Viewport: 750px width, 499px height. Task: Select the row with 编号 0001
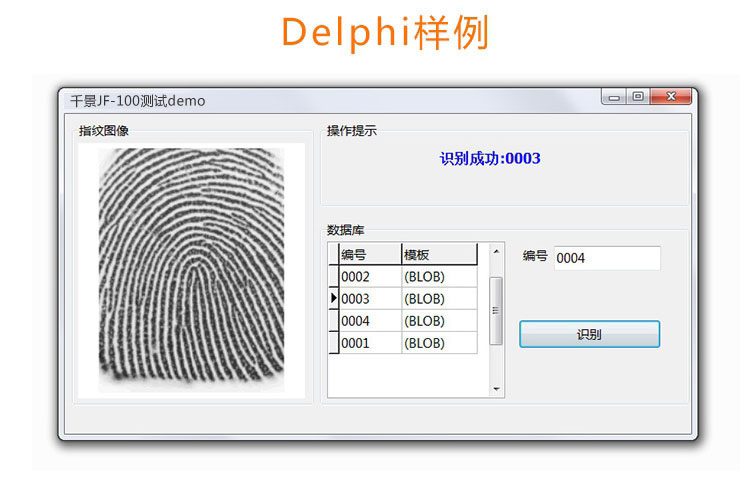coord(369,343)
